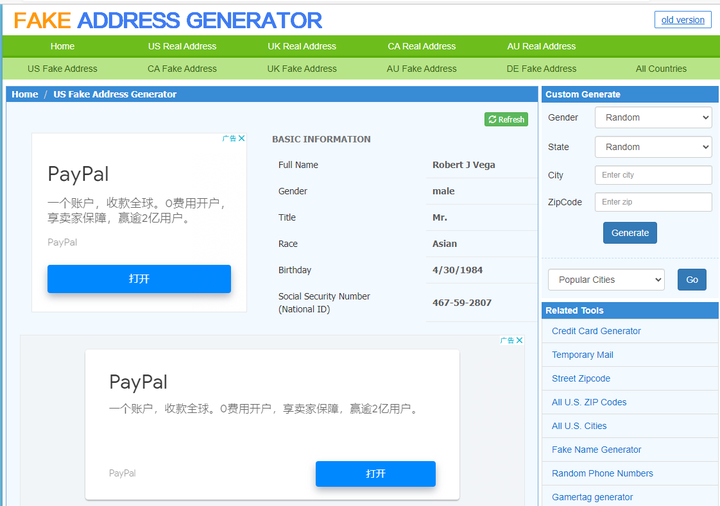The image size is (720, 506).
Task: Select AU Fake Address submenu item
Action: (422, 69)
